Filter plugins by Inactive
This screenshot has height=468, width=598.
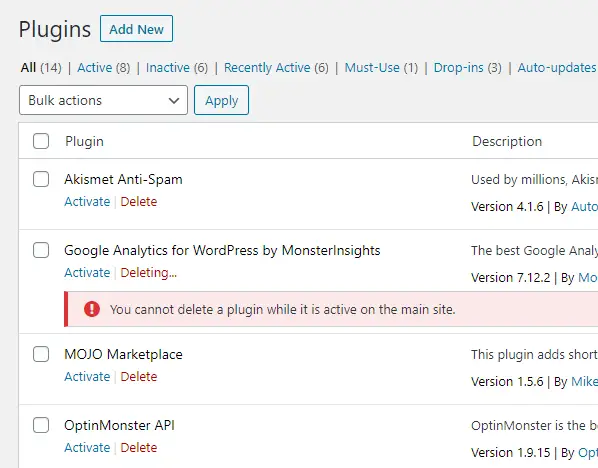pos(168,68)
